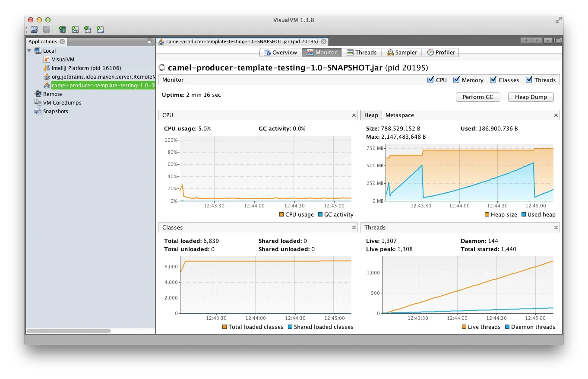Close the Threads chart panel

(x=556, y=227)
